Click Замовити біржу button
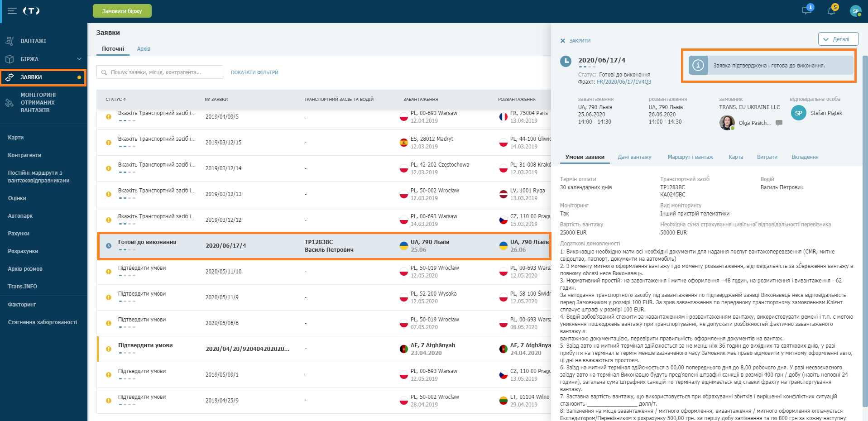The height and width of the screenshot is (421, 868). pos(122,11)
